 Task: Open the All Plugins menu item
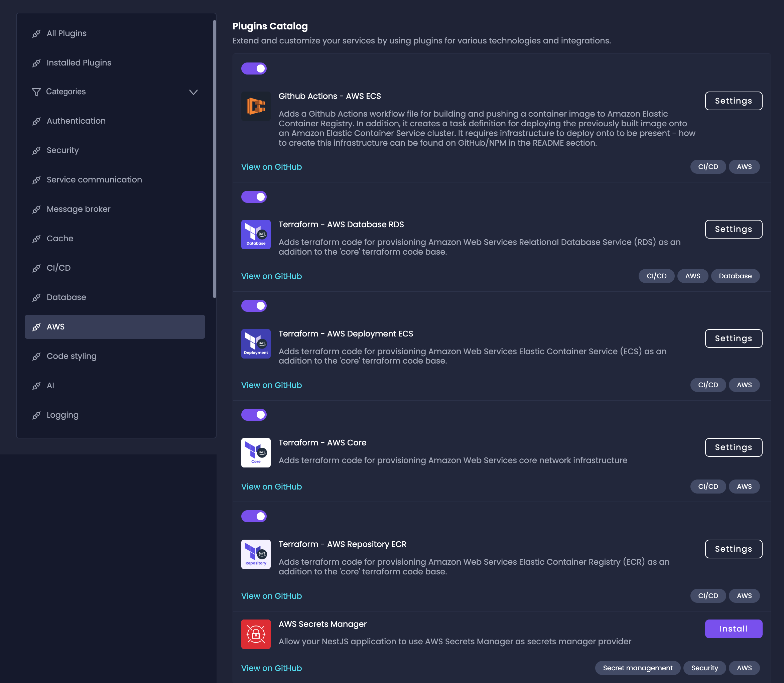tap(115, 33)
